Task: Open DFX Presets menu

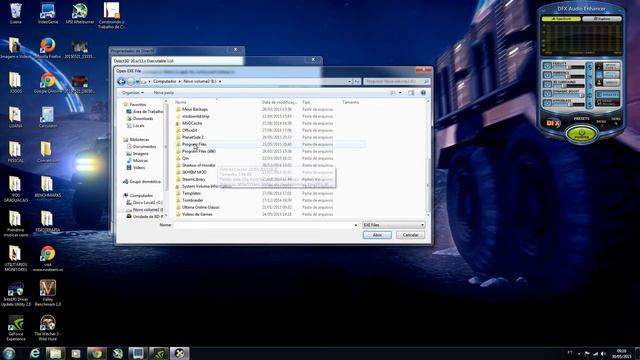Action: coord(581,118)
